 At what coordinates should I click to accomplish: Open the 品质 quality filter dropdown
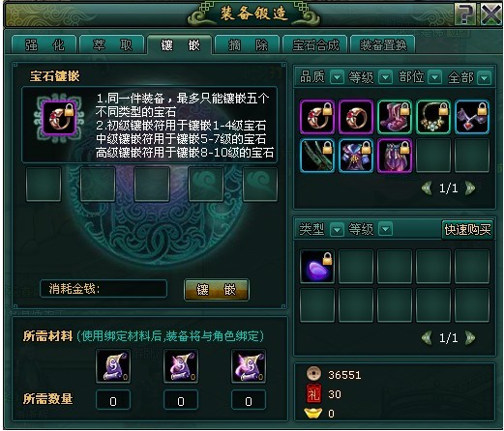(x=338, y=77)
